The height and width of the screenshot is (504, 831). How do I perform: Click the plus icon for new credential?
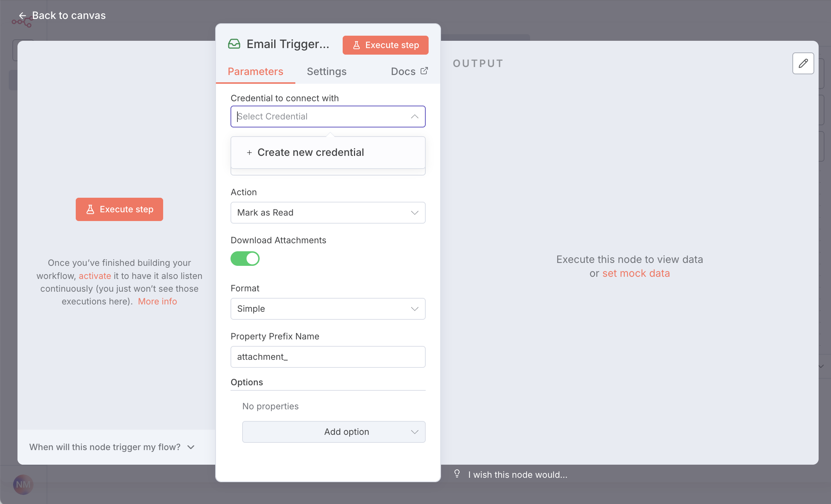249,153
